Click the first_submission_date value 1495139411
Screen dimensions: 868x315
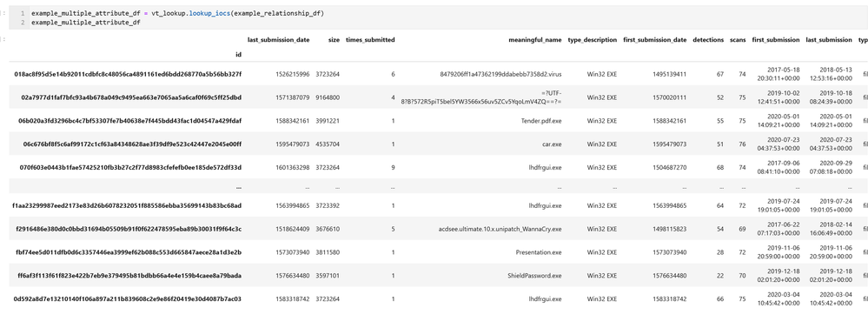670,74
